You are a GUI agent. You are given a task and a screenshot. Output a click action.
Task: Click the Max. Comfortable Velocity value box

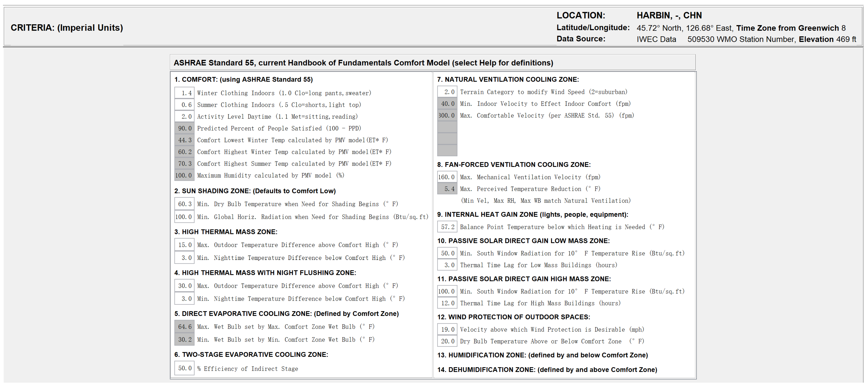pyautogui.click(x=447, y=116)
